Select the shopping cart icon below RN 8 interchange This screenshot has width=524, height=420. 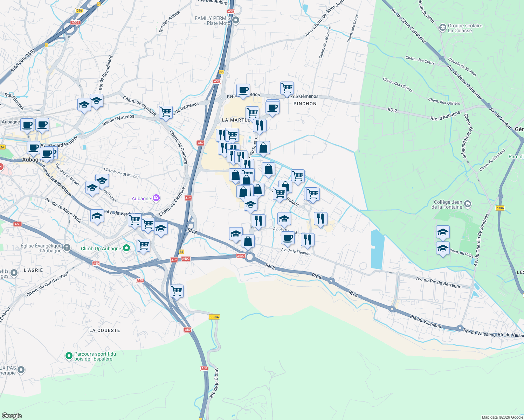[x=177, y=291]
